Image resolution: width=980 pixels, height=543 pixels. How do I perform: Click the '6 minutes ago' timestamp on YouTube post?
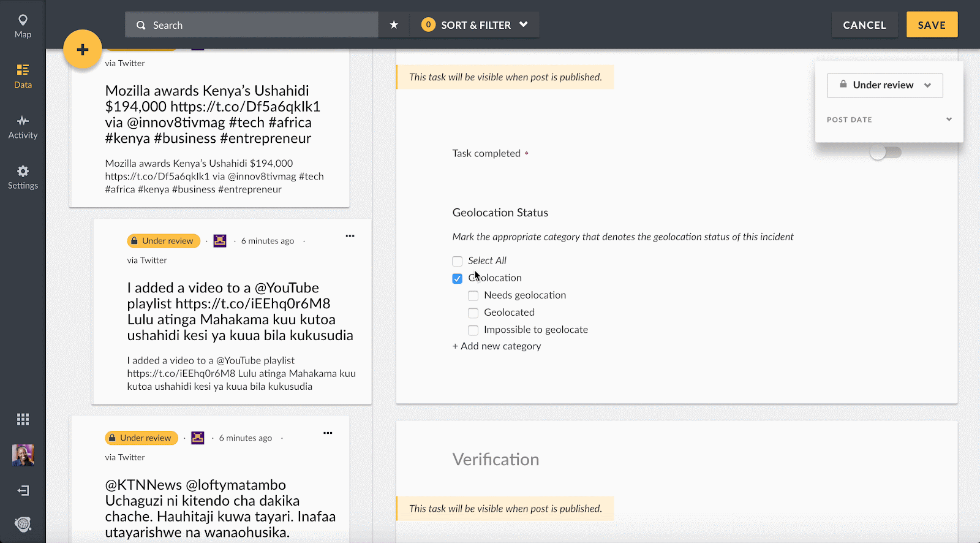pyautogui.click(x=268, y=241)
